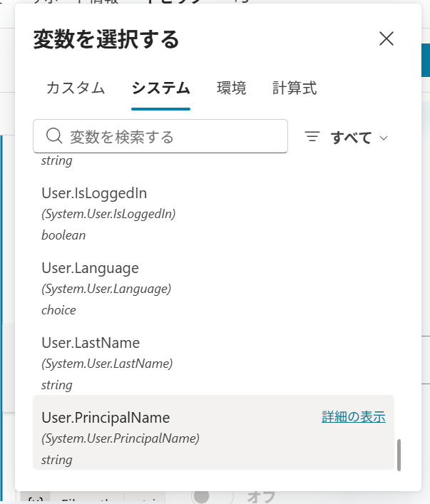Screen dimensions: 430x504
Task: Click the boolean type label under User.IsLoggedIn
Action: click(63, 235)
